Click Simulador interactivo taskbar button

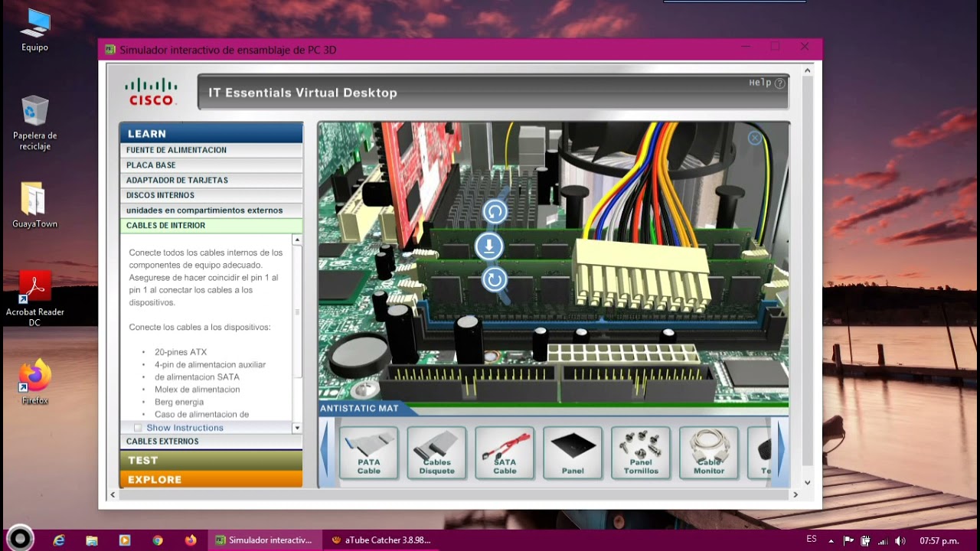point(264,540)
